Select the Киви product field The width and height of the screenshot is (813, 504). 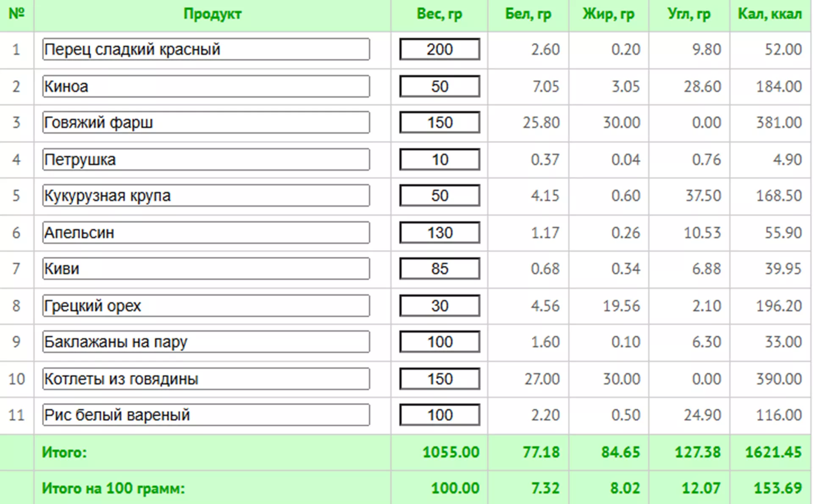tap(206, 269)
